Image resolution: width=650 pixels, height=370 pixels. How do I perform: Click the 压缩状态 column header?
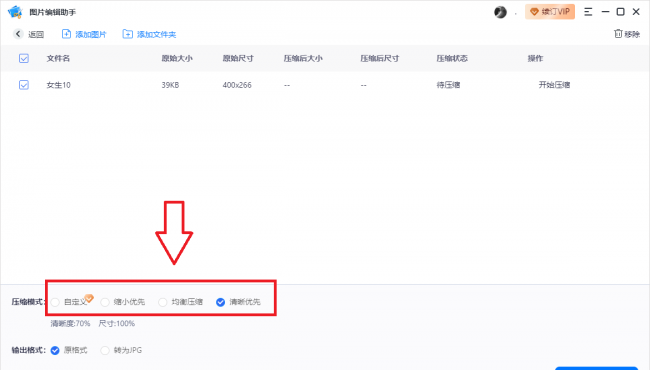click(452, 58)
